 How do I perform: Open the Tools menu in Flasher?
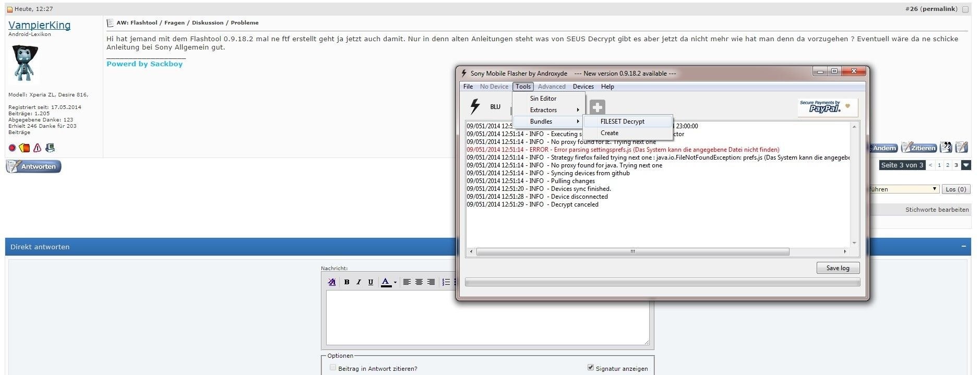523,87
